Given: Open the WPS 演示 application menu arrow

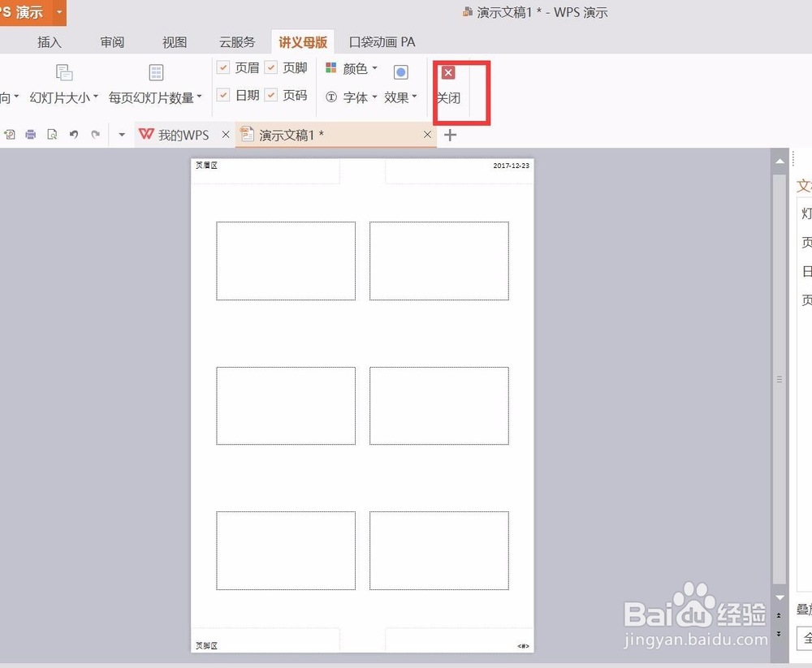Looking at the screenshot, I should (59, 12).
